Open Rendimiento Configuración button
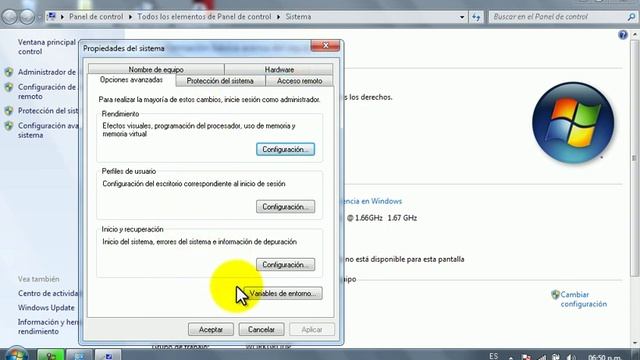This screenshot has height=360, width=640. [x=285, y=149]
